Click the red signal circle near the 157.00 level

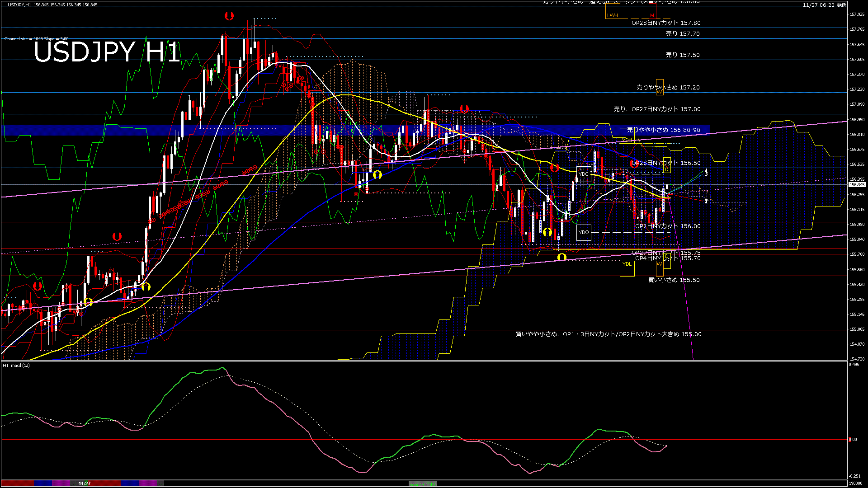point(463,108)
